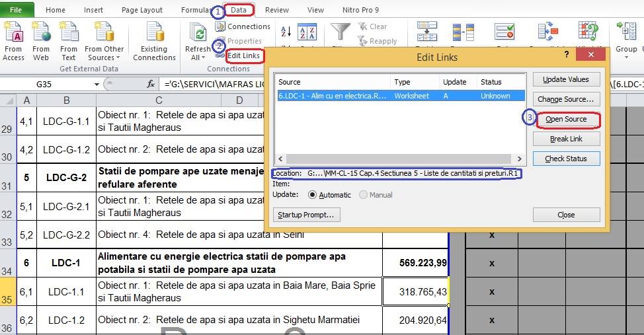Open Data Validation icon
Viewport: 644px width, 335px height.
(504, 32)
